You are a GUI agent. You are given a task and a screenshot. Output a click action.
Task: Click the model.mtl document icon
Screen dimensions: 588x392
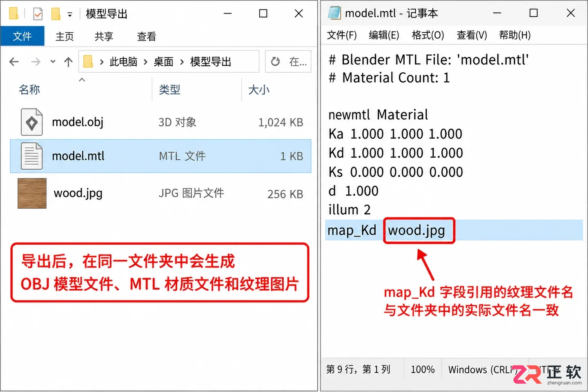coord(32,156)
